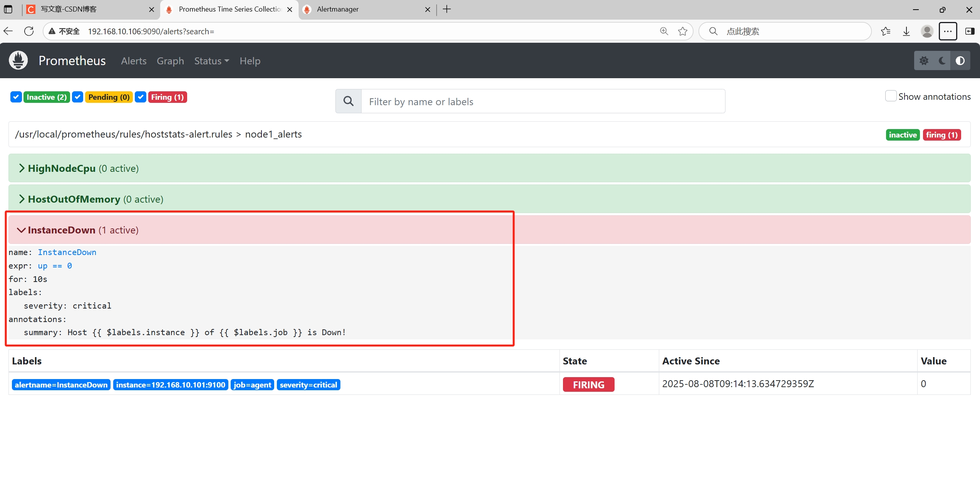This screenshot has height=490, width=980.
Task: Open the InstanceDown name link
Action: pos(67,252)
